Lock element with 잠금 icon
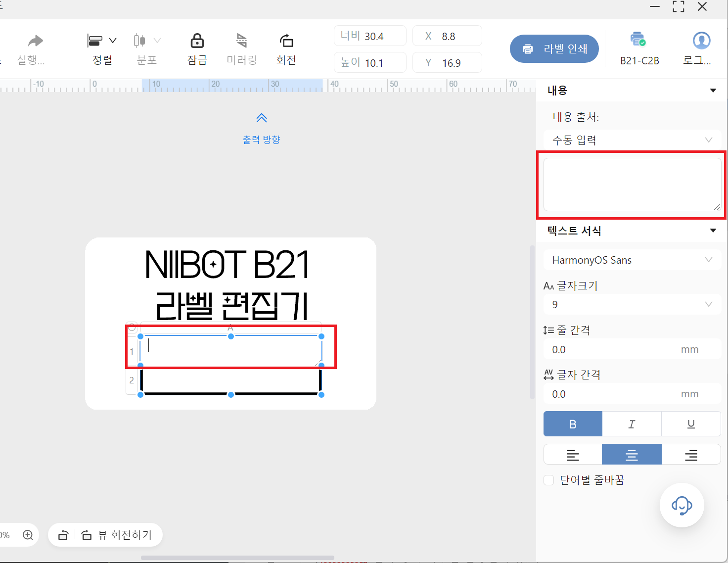The height and width of the screenshot is (563, 728). pos(197,41)
